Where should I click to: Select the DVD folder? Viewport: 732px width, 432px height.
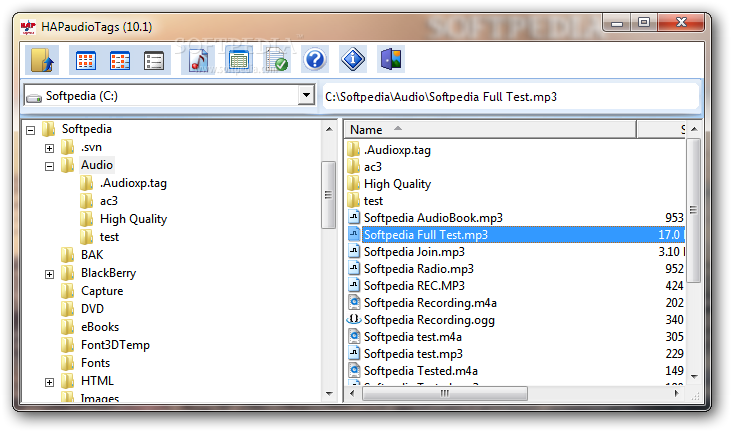(x=92, y=309)
